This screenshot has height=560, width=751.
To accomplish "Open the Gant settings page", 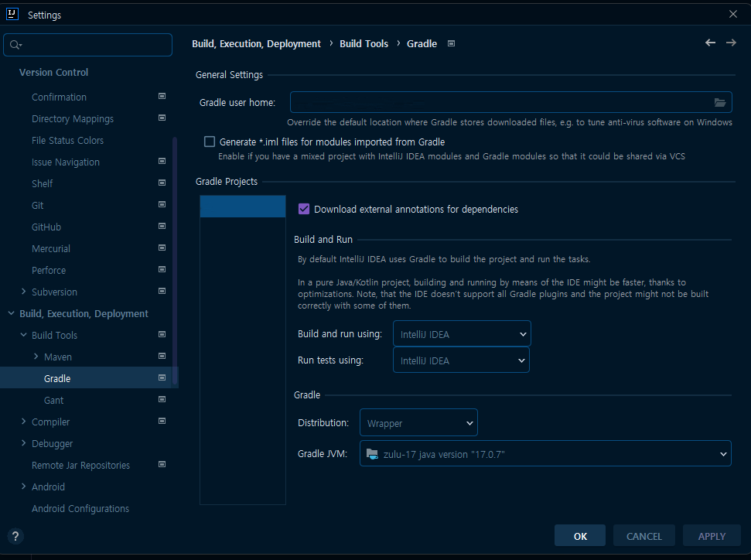I will [53, 400].
